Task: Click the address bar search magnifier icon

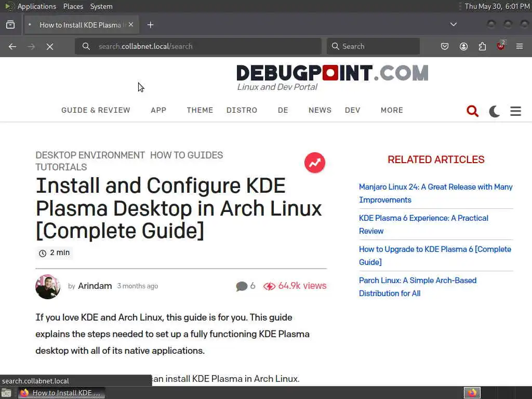Action: click(x=86, y=46)
